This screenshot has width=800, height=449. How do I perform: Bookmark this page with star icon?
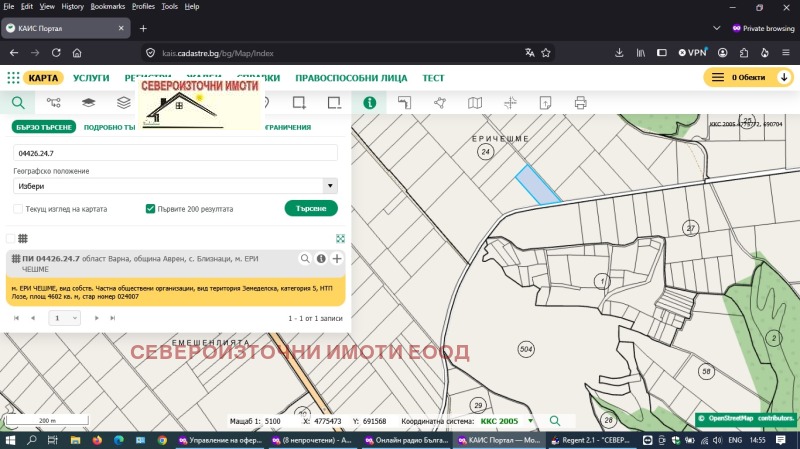point(546,53)
